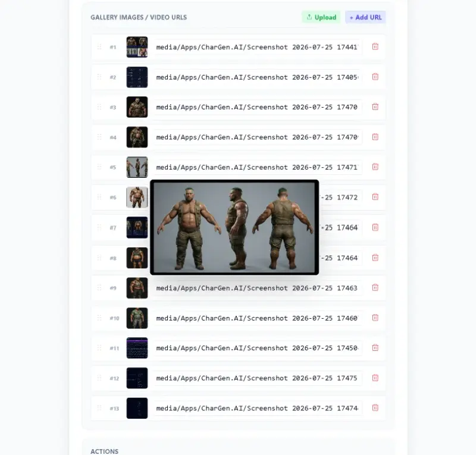Click the reorder handle on row #8

pyautogui.click(x=99, y=258)
